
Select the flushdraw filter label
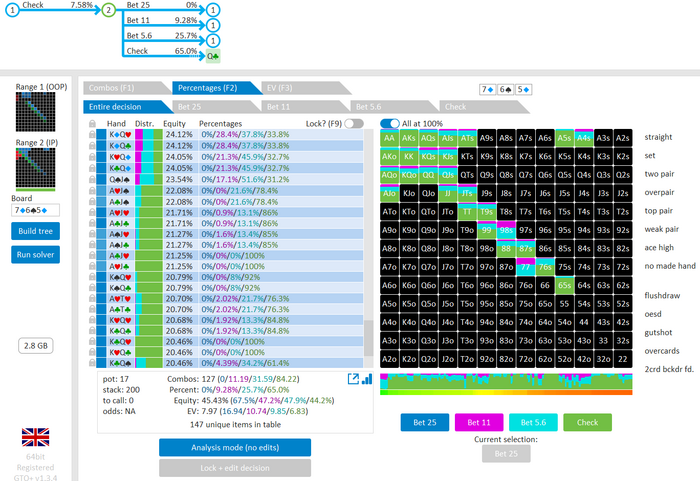click(662, 296)
